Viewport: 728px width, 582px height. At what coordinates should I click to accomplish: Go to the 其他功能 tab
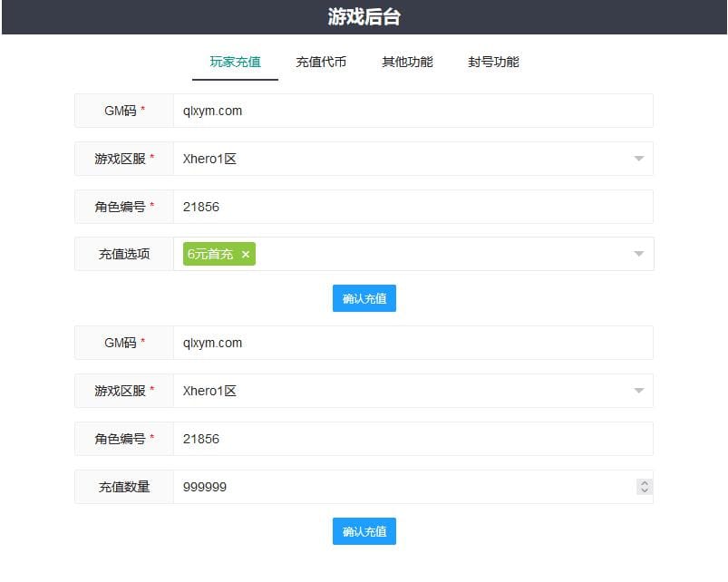pos(407,62)
